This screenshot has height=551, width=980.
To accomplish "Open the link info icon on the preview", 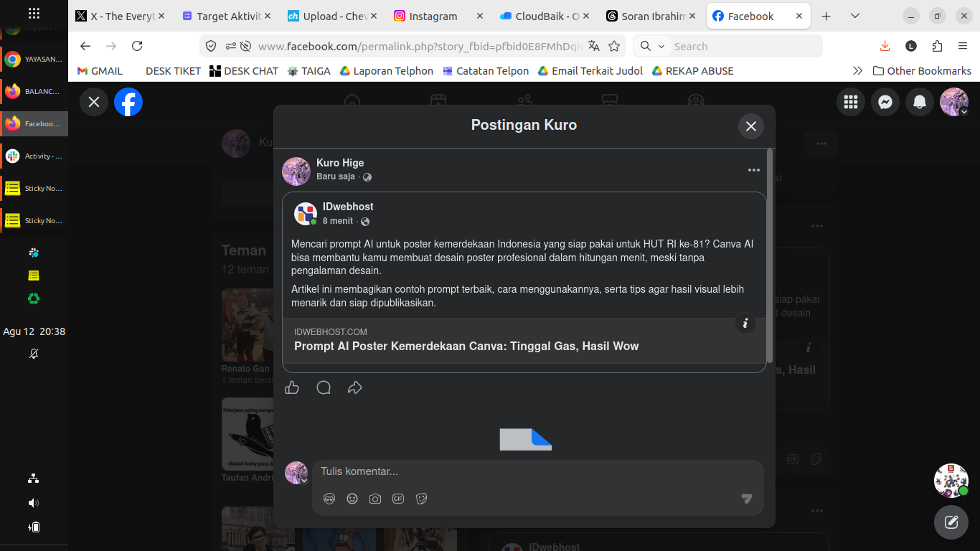I will 745,324.
